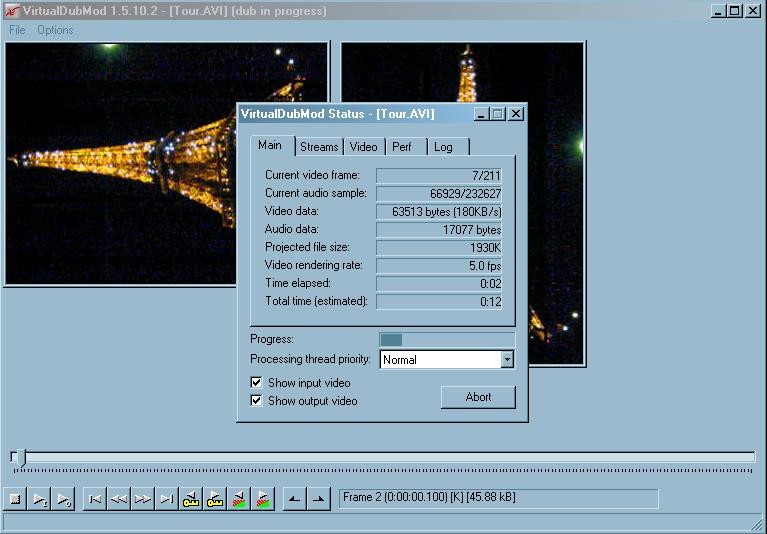
Task: Click the Total time estimated value 0:12
Action: tap(439, 302)
